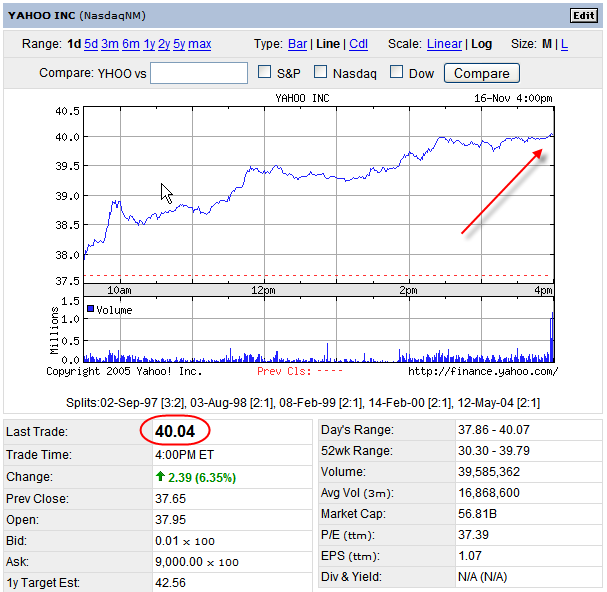Select the Log scale option
Viewport: 607px width, 592px height.
(482, 44)
